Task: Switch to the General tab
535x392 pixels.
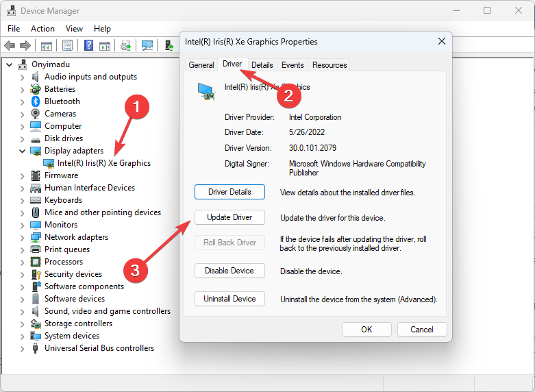Action: click(201, 65)
